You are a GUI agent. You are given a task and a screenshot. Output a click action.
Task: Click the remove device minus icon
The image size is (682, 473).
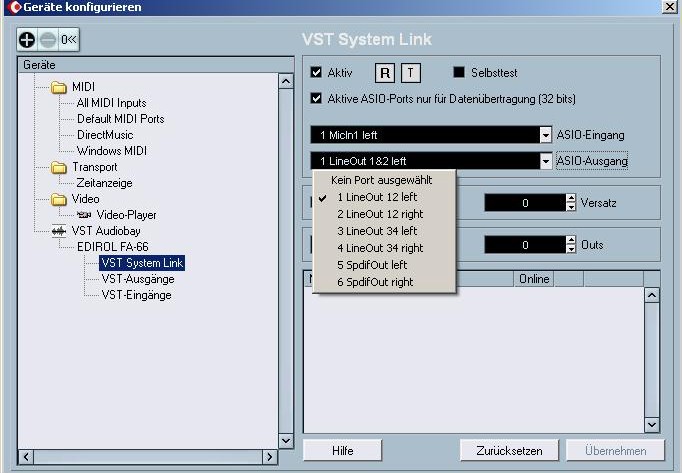48,40
